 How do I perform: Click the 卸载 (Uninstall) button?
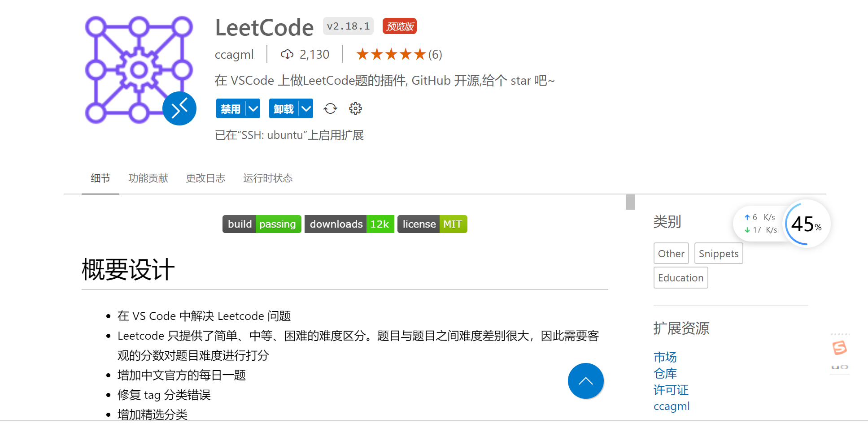point(284,109)
